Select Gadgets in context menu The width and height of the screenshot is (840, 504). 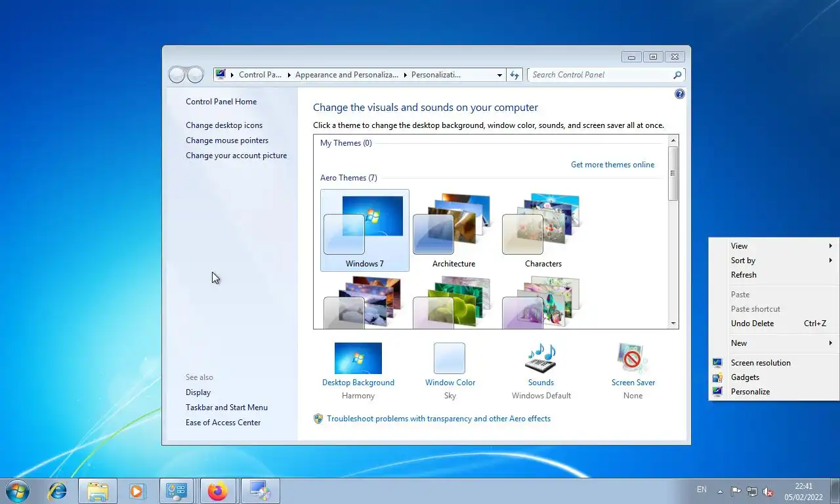click(774, 377)
